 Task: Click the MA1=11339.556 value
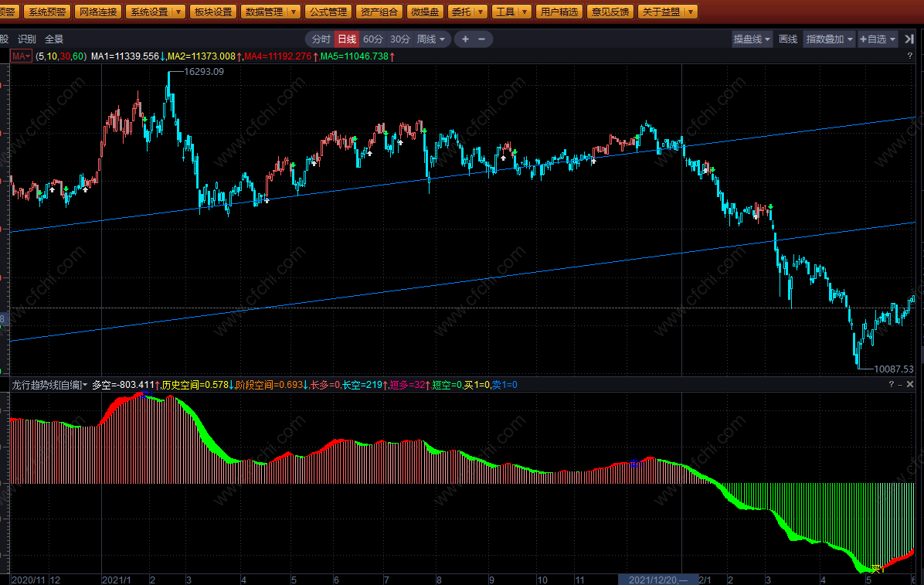(125, 56)
